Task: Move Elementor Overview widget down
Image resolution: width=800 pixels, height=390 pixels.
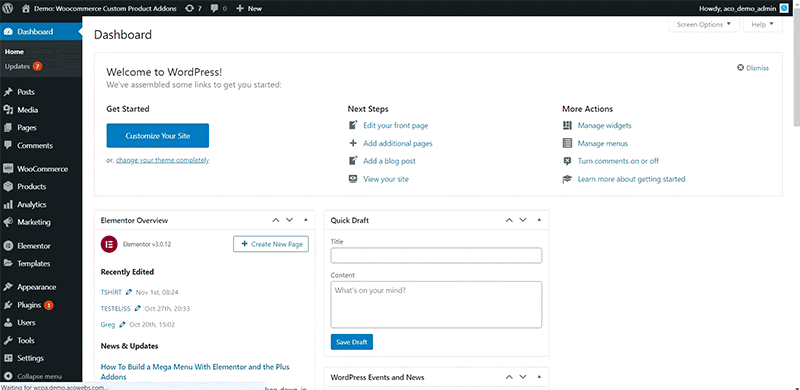Action: [289, 221]
